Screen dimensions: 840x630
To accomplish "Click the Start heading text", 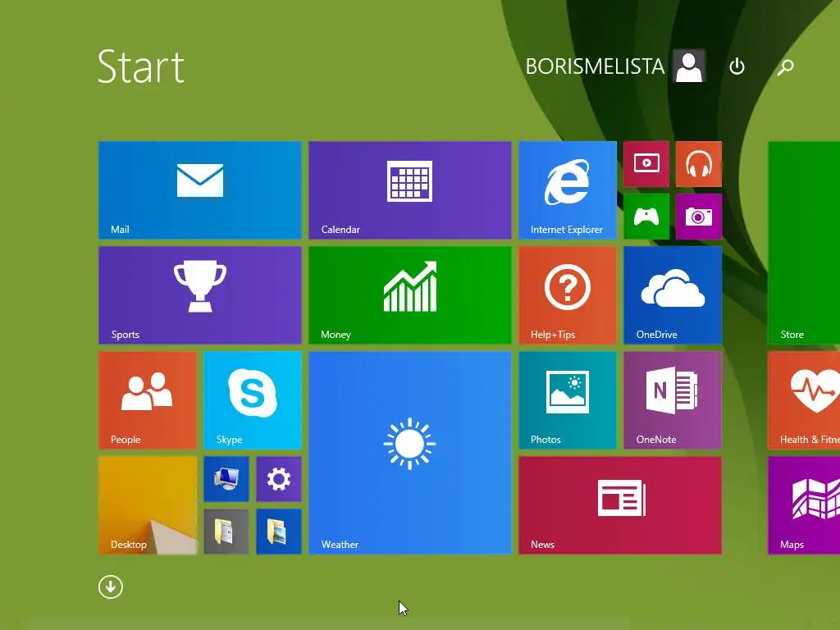I will [x=141, y=66].
